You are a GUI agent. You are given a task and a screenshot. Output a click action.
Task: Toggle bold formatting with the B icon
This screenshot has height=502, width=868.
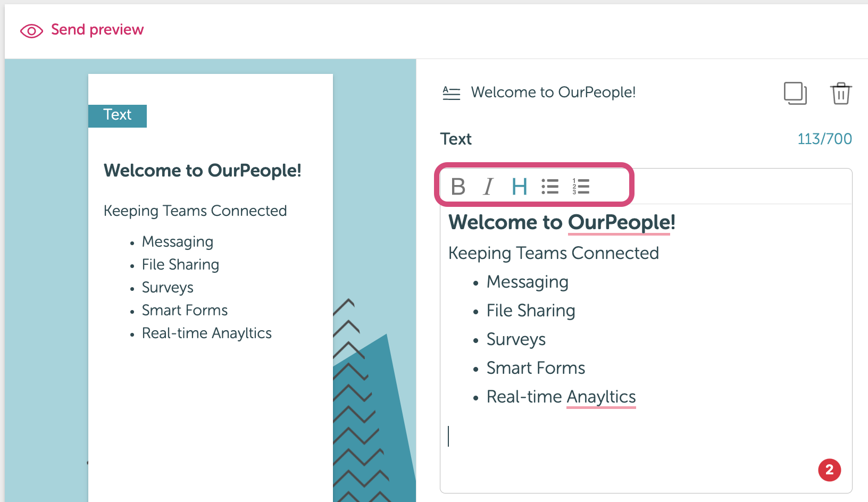pyautogui.click(x=458, y=187)
